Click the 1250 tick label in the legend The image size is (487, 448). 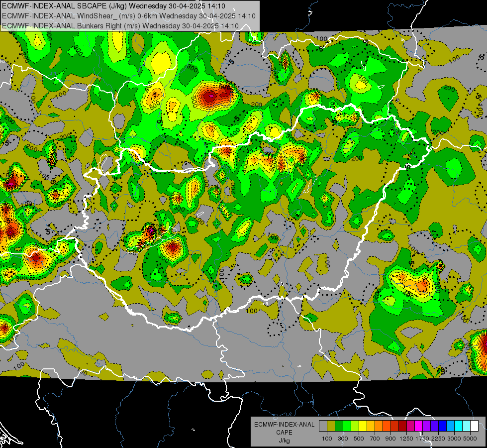click(406, 439)
